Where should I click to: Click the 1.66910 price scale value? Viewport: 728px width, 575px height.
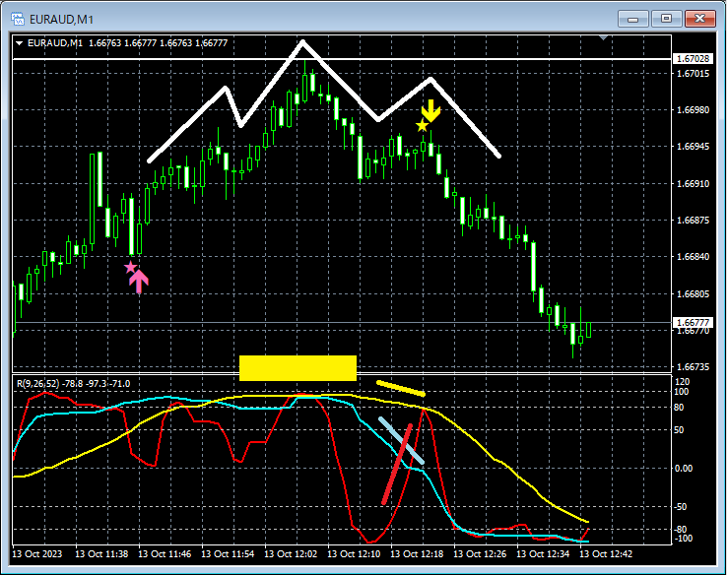pyautogui.click(x=693, y=183)
